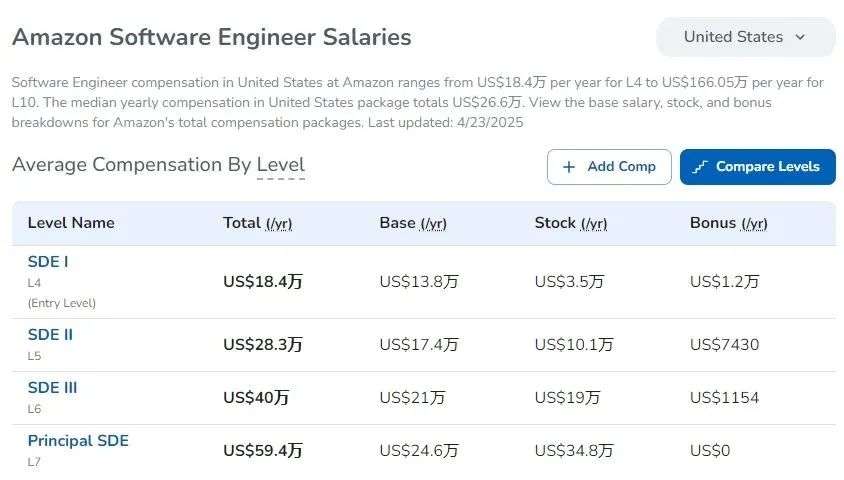
Task: Click the stairs icon in Compare Levels
Action: (700, 167)
